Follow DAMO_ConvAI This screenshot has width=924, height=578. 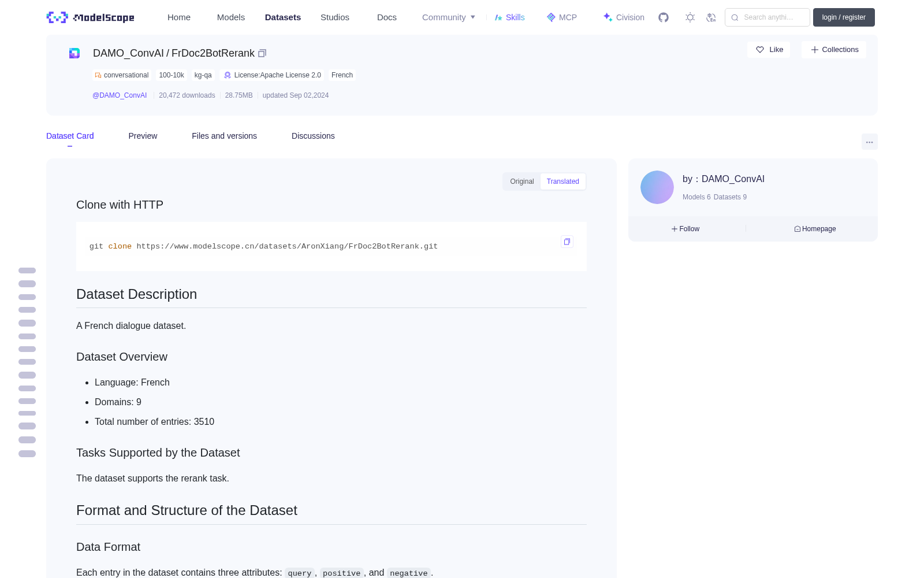click(685, 229)
